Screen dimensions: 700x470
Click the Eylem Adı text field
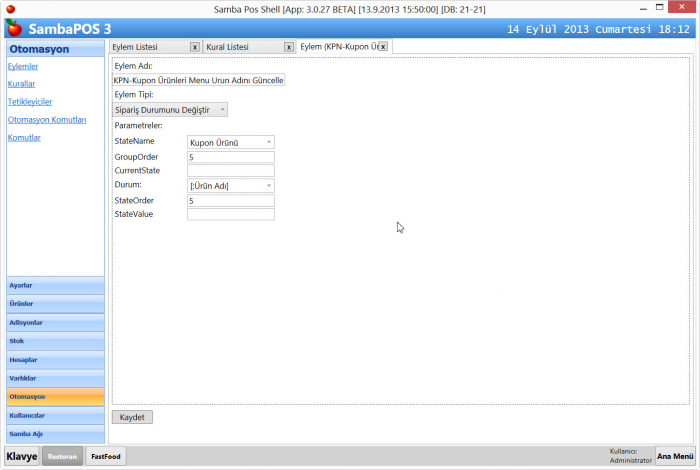(x=199, y=80)
